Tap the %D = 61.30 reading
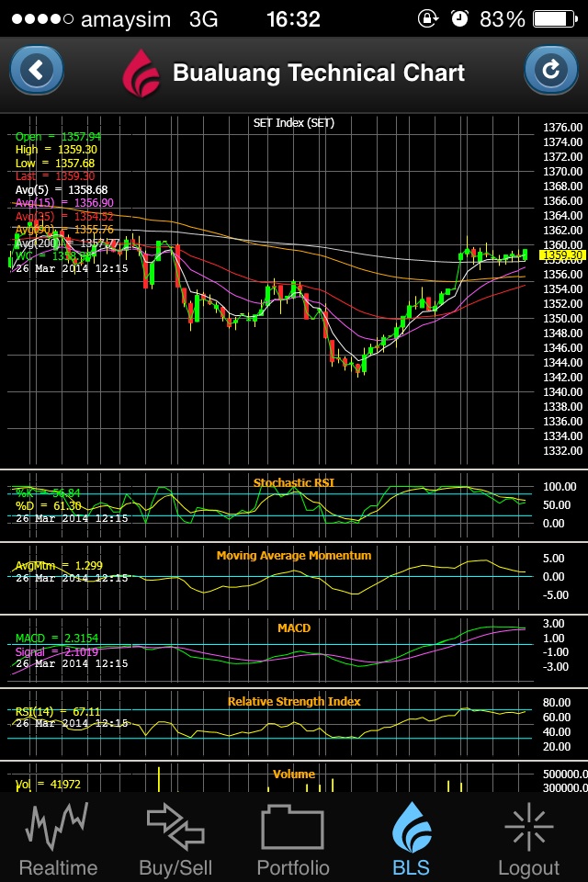 [48, 505]
